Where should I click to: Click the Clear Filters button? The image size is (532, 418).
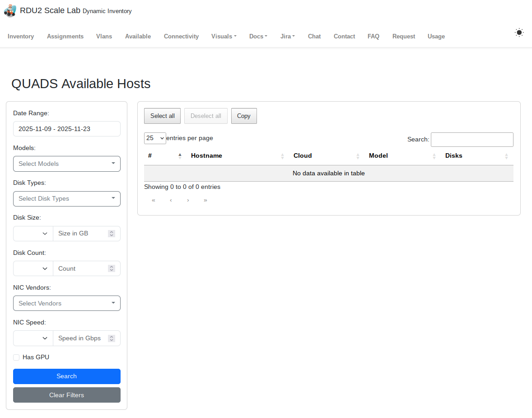[x=67, y=395]
